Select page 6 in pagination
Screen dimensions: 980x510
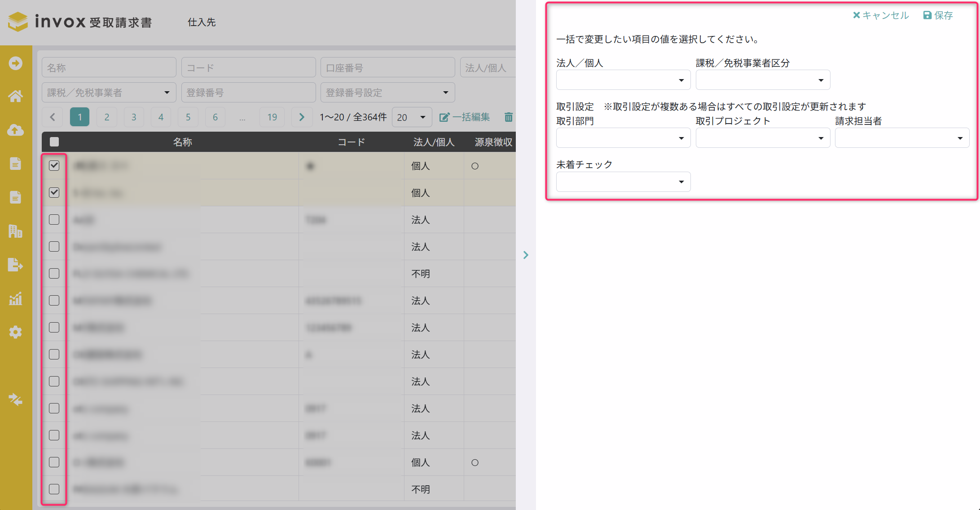215,117
